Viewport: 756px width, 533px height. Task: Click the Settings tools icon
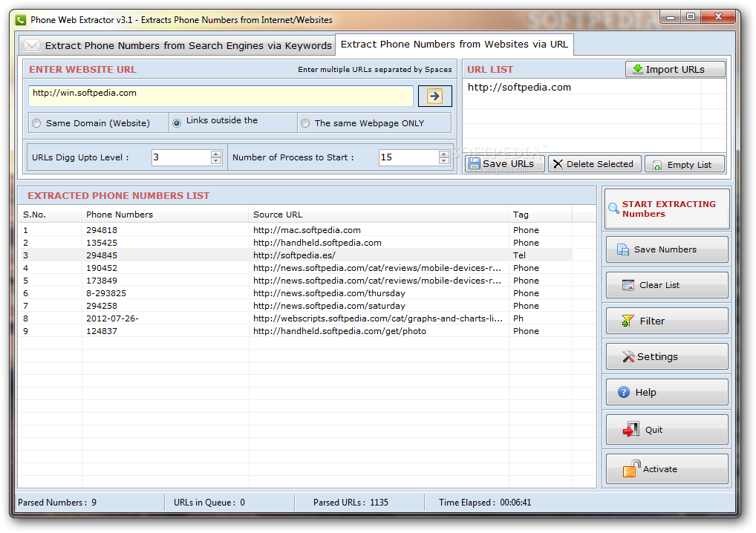click(x=628, y=356)
